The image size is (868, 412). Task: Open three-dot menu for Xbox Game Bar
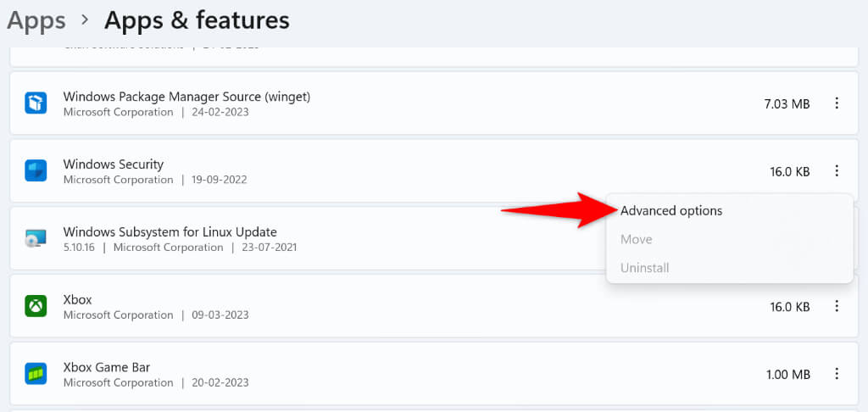[837, 374]
